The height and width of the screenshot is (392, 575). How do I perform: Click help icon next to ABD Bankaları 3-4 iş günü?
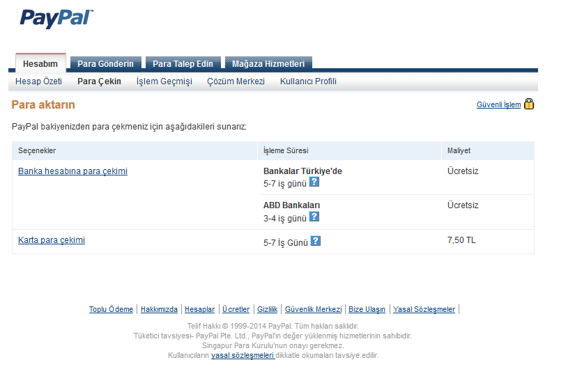pyautogui.click(x=314, y=217)
